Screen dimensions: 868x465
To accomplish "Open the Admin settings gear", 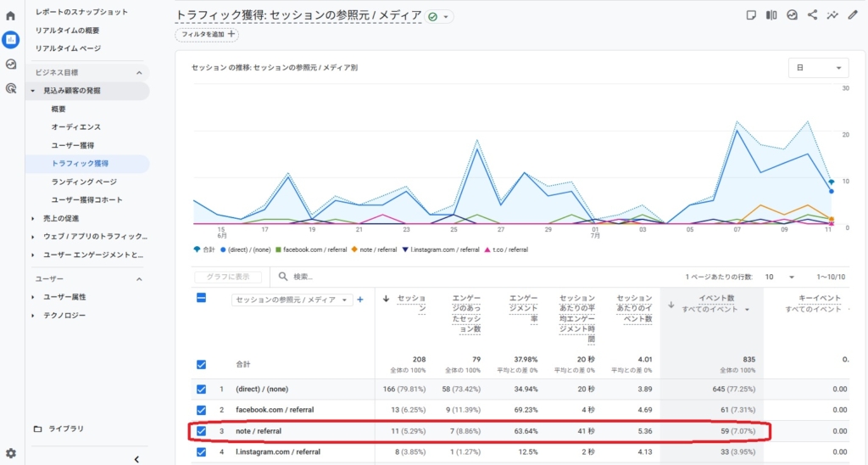I will point(10,453).
